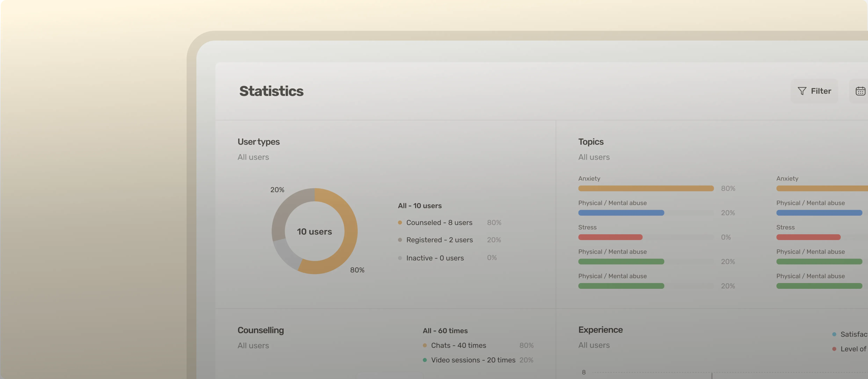Click the 80% value beside Counseled
Viewport: 868px width, 379px height.
click(494, 223)
